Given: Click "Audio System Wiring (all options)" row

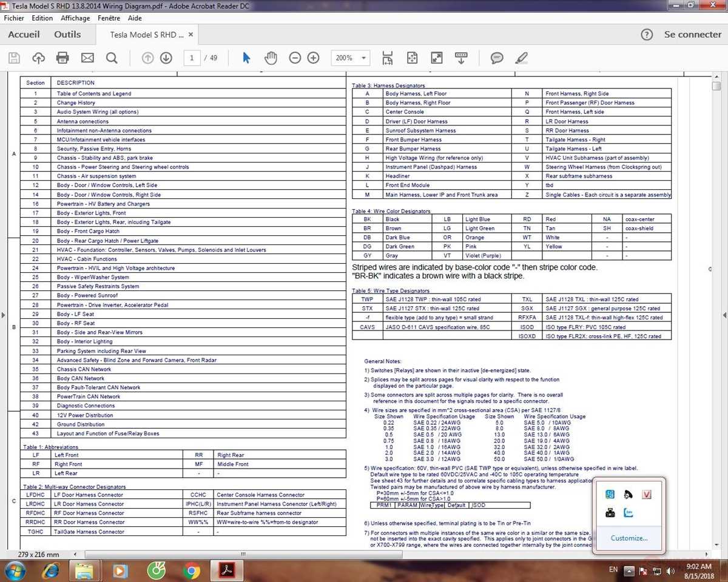Looking at the screenshot, I should click(183, 112).
